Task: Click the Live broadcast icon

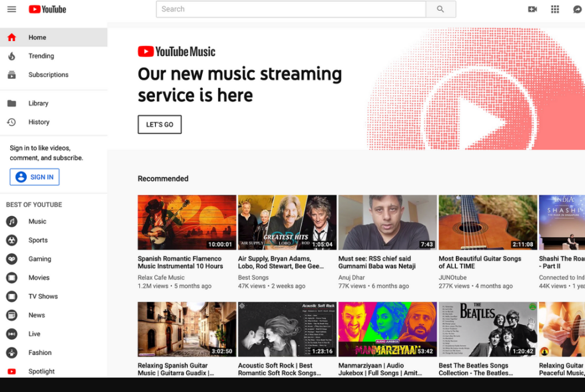Action: [11, 334]
